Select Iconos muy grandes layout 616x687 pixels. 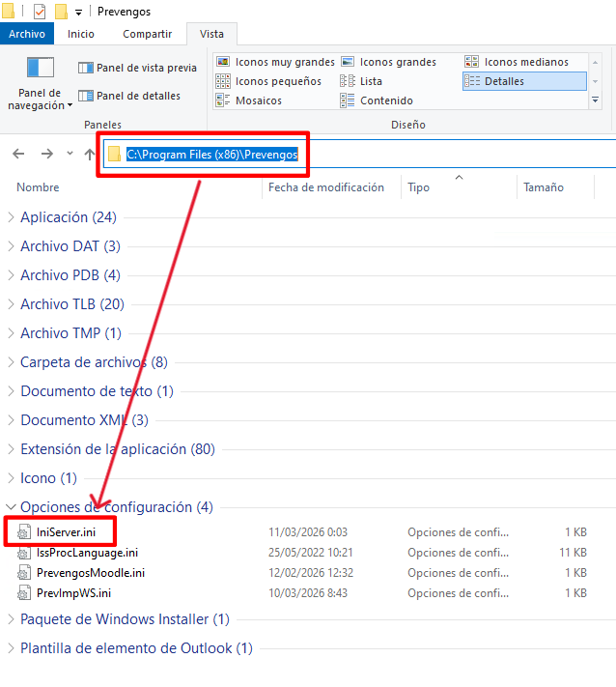(x=275, y=62)
